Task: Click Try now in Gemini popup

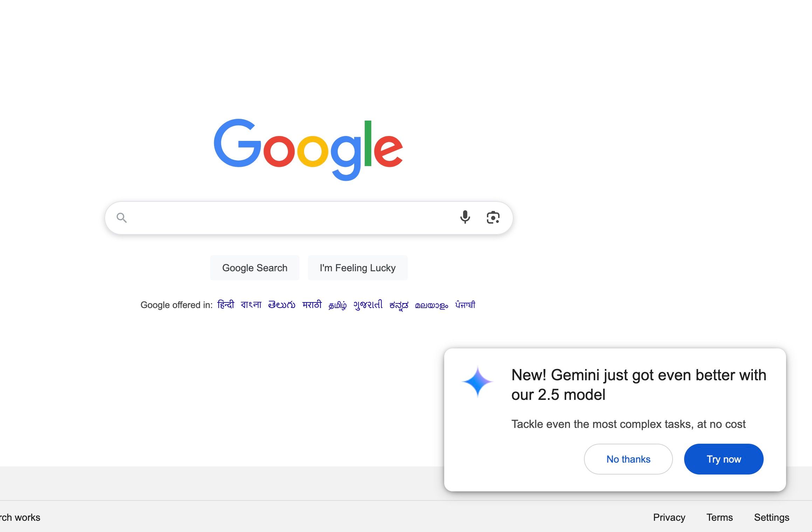Action: coord(723,459)
